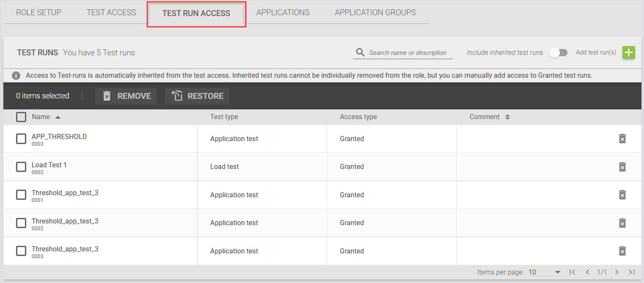The width and height of the screenshot is (644, 283).
Task: Select the Load Test 1 checkbox
Action: [21, 167]
